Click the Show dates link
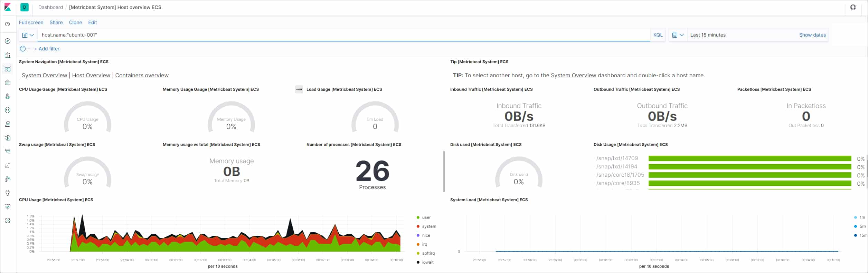The image size is (868, 273). [812, 35]
